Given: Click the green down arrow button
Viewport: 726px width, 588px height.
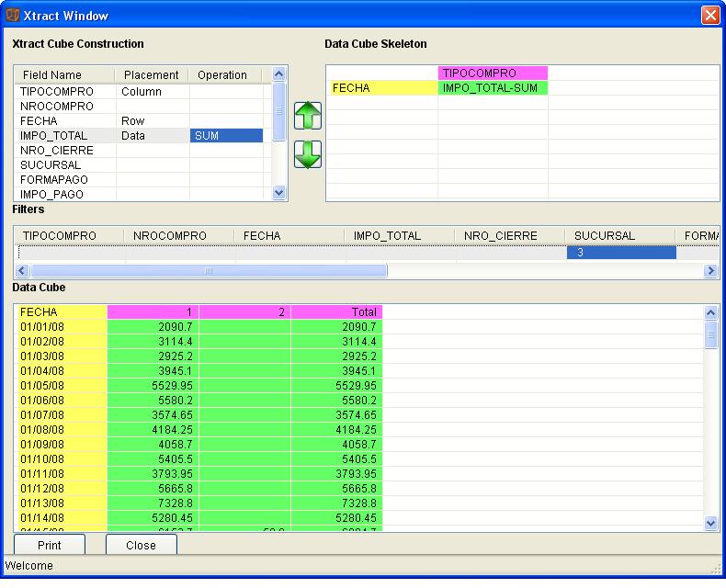Looking at the screenshot, I should 308,154.
